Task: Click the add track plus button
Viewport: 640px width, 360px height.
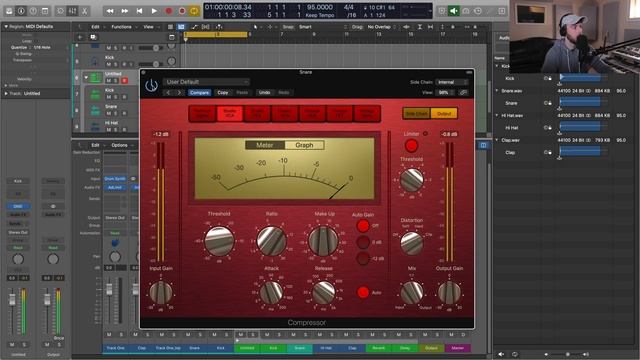Action: click(x=80, y=37)
